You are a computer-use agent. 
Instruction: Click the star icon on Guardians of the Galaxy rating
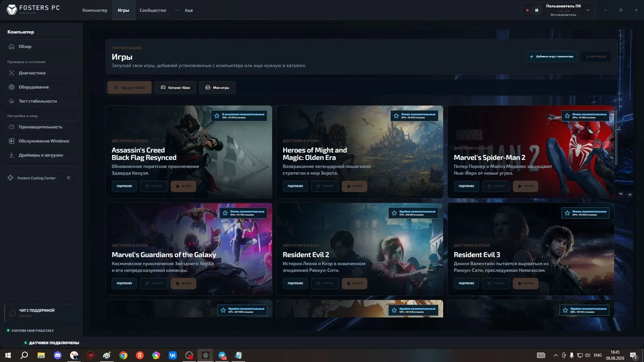coord(225,213)
